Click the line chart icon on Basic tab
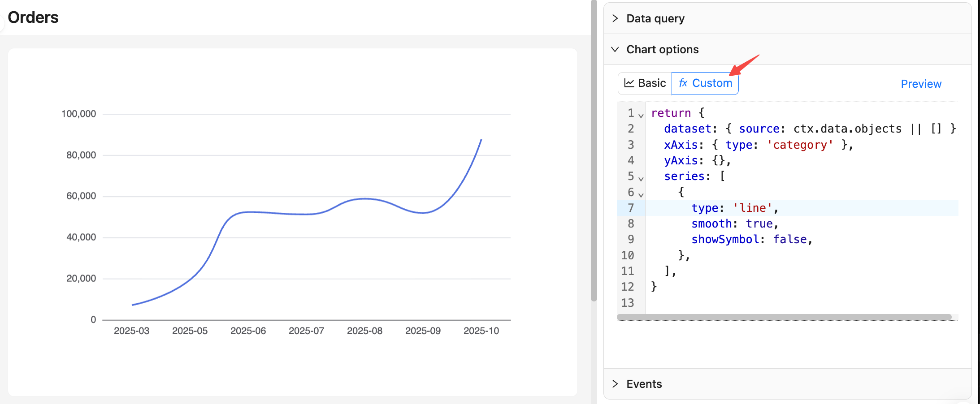Screen dimensions: 980x404 click(629, 83)
